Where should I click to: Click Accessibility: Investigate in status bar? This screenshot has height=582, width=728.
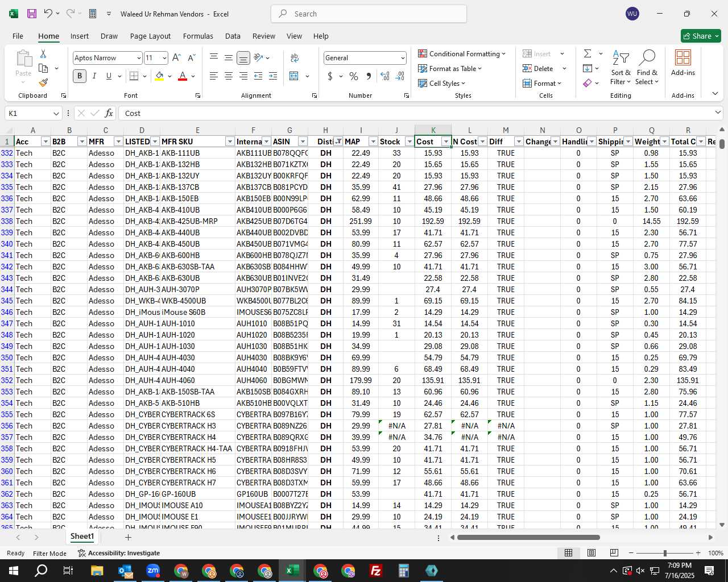point(119,553)
